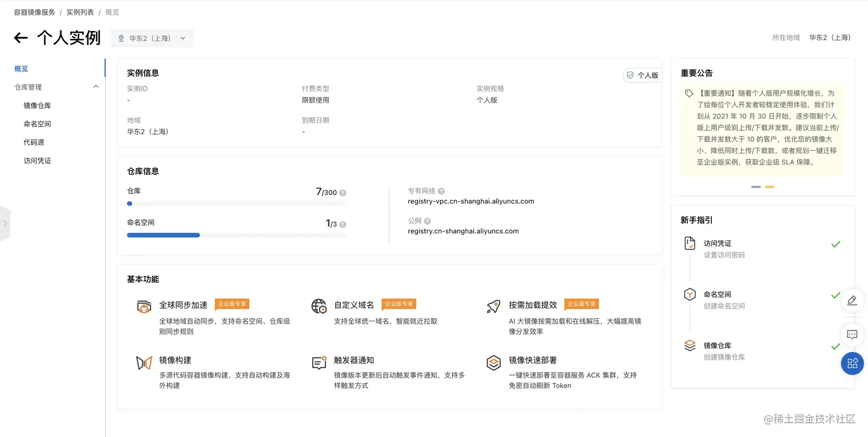Select 概览 in the sidebar
The image size is (868, 437).
click(x=21, y=69)
